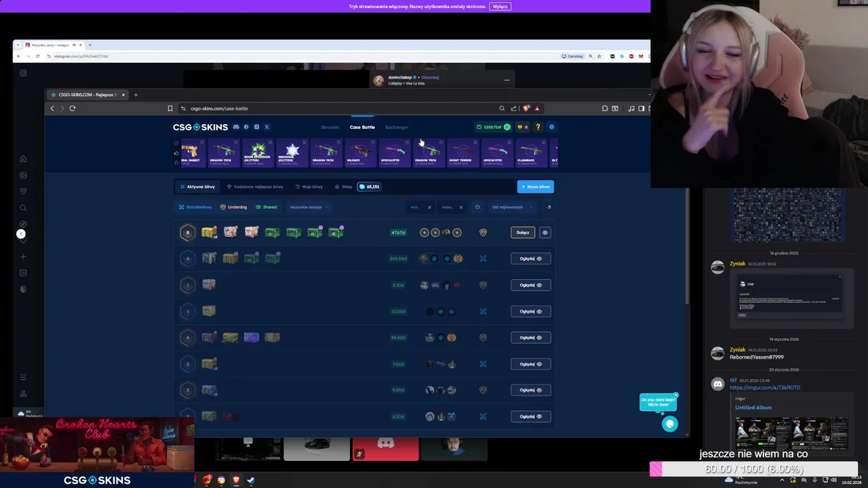Open the blue settings gear icon
This screenshot has width=868, height=488.
(x=551, y=127)
